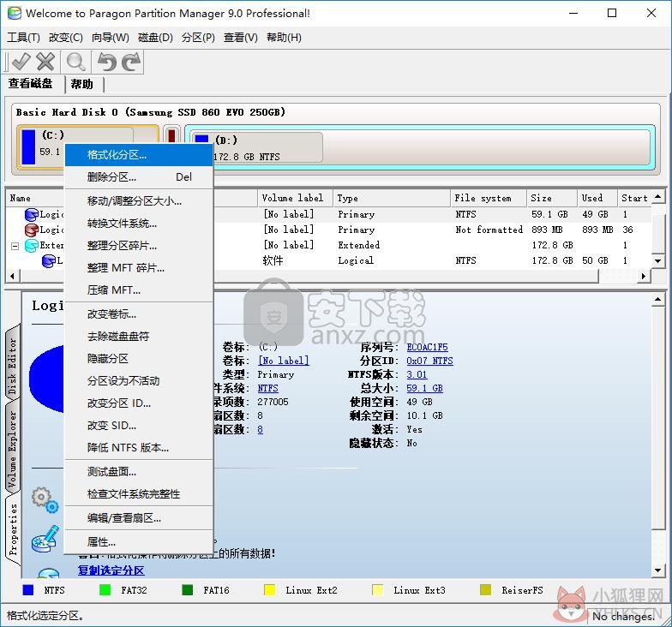Choose 检查文件系统完整性 menu entry
Image resolution: width=672 pixels, height=627 pixels.
point(139,493)
